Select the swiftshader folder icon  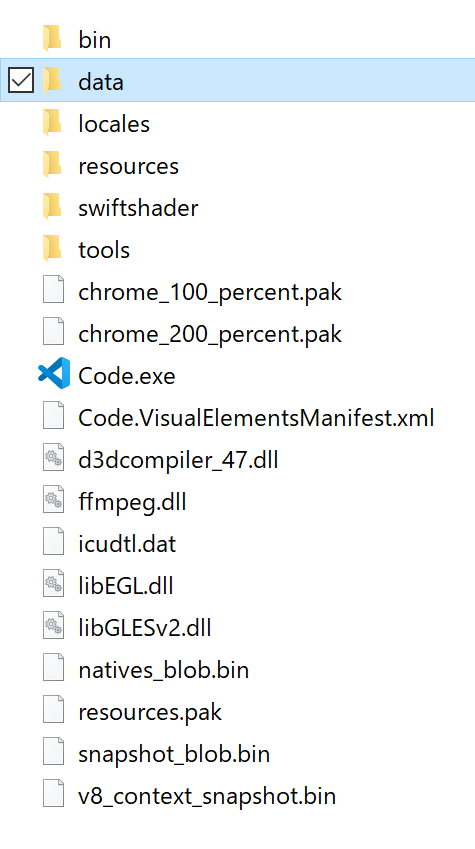(53, 206)
